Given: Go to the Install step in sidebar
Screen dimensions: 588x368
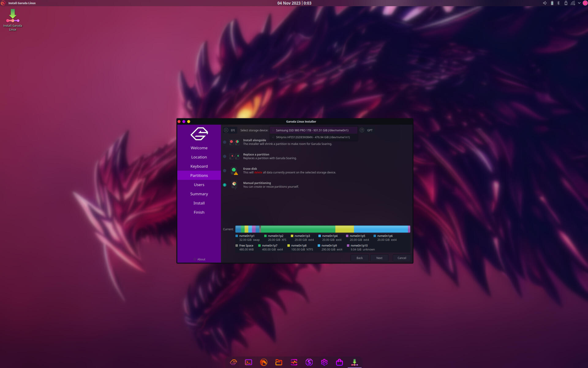Looking at the screenshot, I should (199, 203).
